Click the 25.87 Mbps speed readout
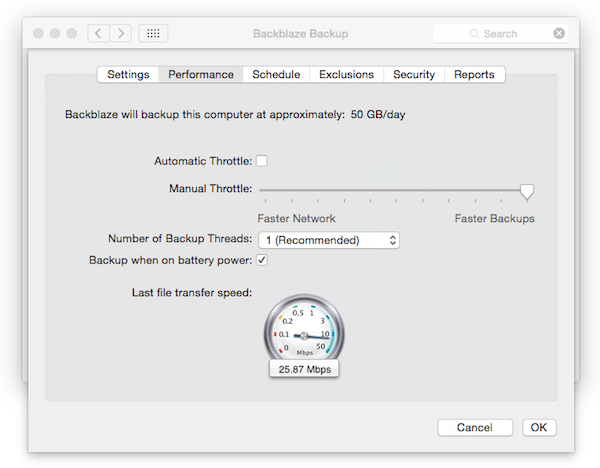This screenshot has height=468, width=600. click(x=304, y=369)
